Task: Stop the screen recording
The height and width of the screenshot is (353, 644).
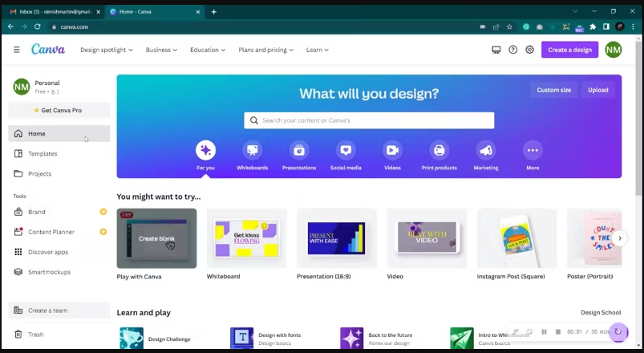Action: pyautogui.click(x=557, y=331)
